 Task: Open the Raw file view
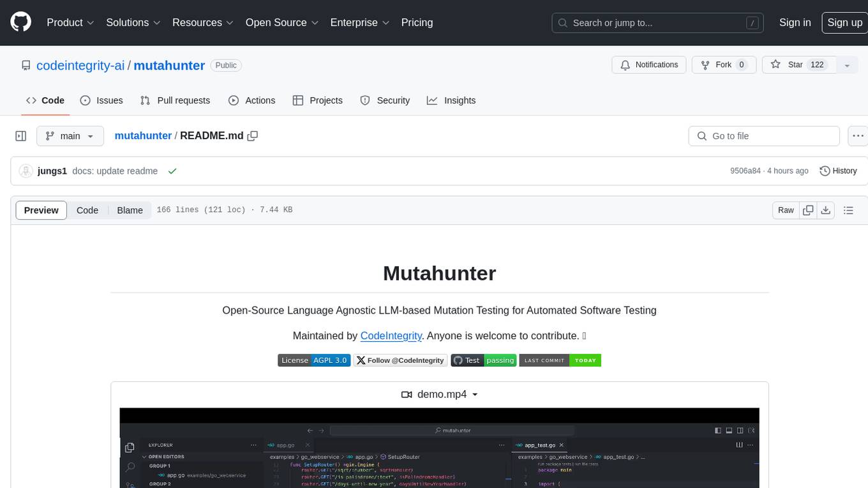pos(786,210)
